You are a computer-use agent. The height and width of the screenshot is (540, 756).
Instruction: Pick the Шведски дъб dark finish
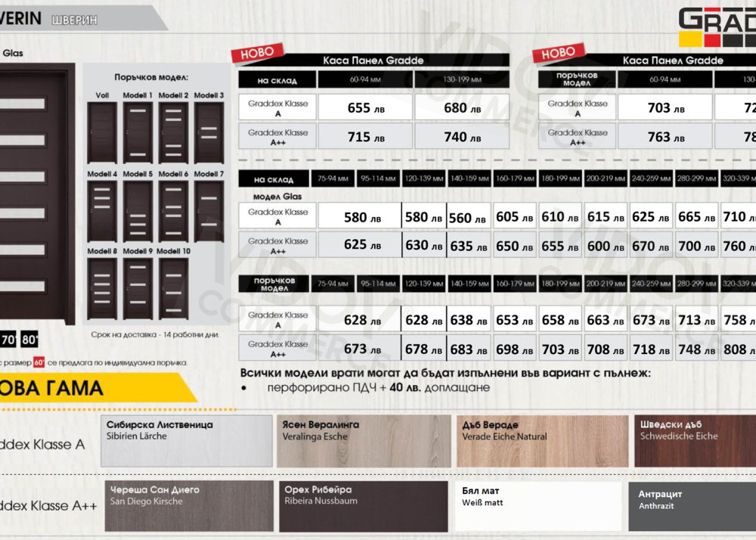[695, 441]
